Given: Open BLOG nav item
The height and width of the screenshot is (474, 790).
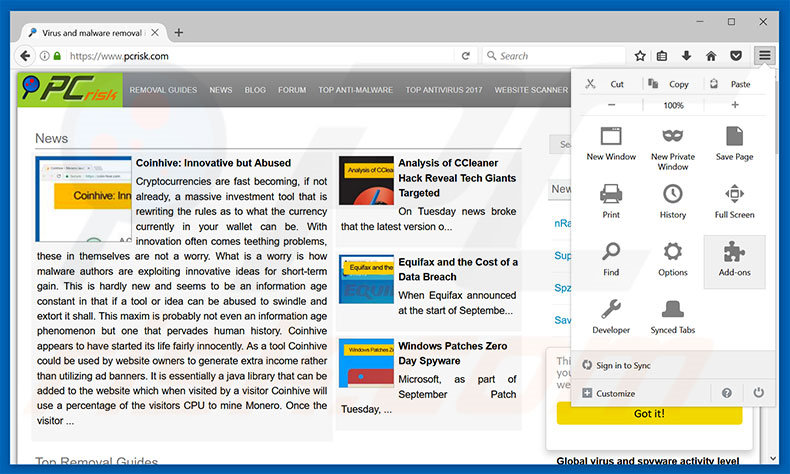Looking at the screenshot, I should tap(255, 90).
